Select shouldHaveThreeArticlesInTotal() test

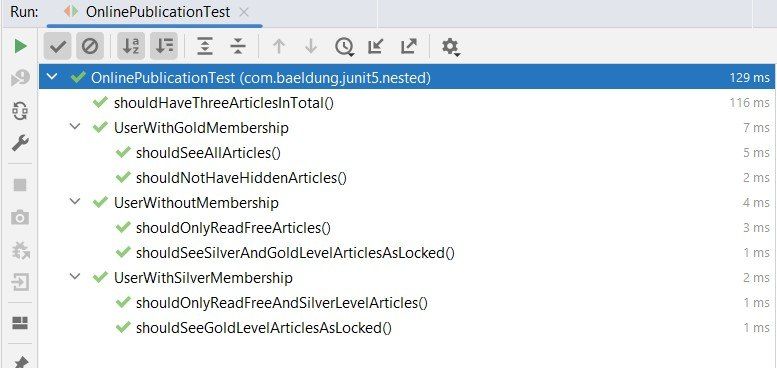click(x=224, y=103)
